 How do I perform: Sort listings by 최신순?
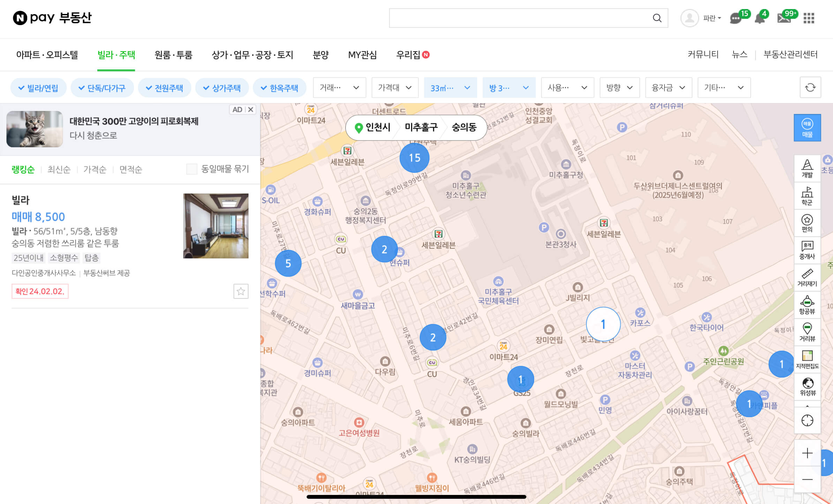pos(59,169)
